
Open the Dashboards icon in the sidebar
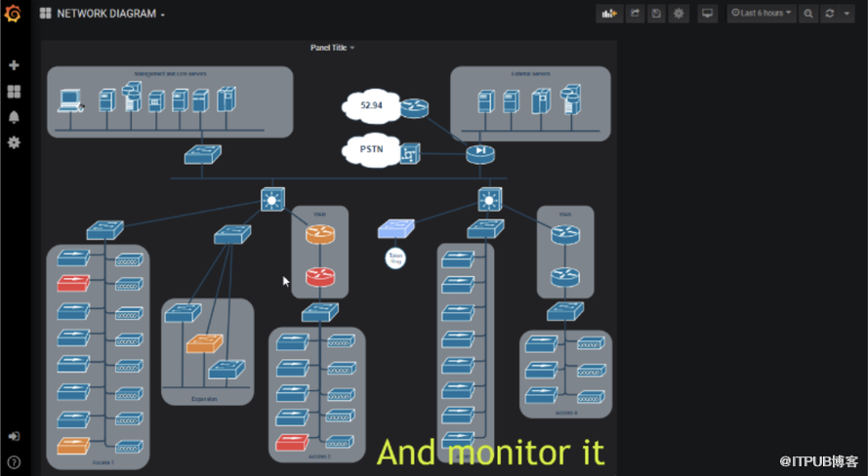pyautogui.click(x=14, y=92)
